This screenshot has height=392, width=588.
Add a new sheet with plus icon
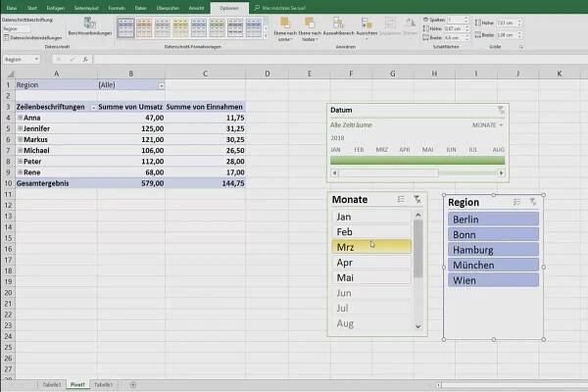pos(133,384)
